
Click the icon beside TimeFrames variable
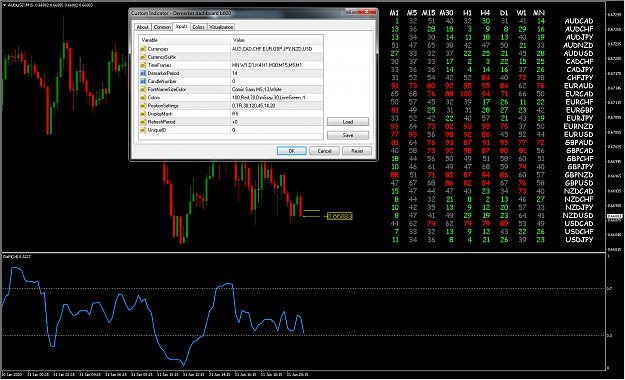pyautogui.click(x=143, y=65)
